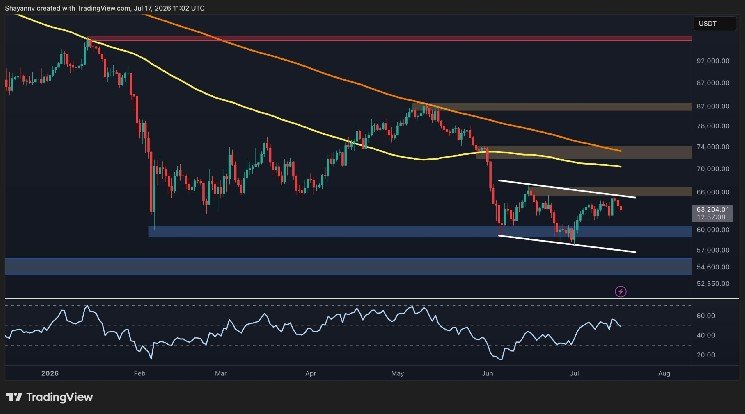Click the TradingView logo icon

coord(14,397)
